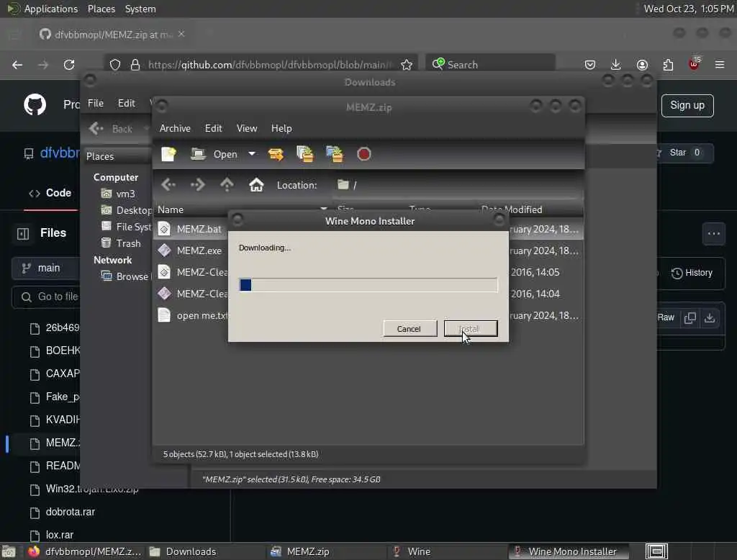Image resolution: width=737 pixels, height=560 pixels.
Task: Copy raw file icon on GitHub
Action: coord(689,318)
